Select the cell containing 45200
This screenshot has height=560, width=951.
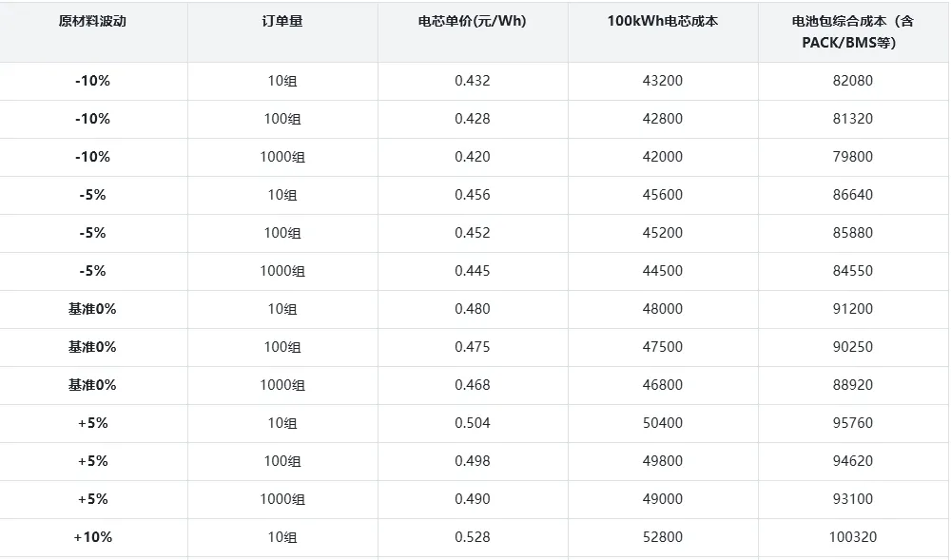click(x=663, y=233)
